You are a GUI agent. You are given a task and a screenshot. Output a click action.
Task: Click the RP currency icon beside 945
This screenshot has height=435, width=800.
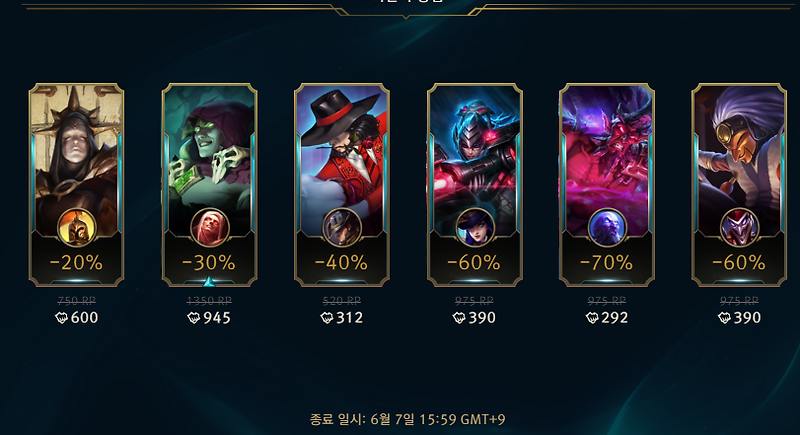pyautogui.click(x=194, y=318)
